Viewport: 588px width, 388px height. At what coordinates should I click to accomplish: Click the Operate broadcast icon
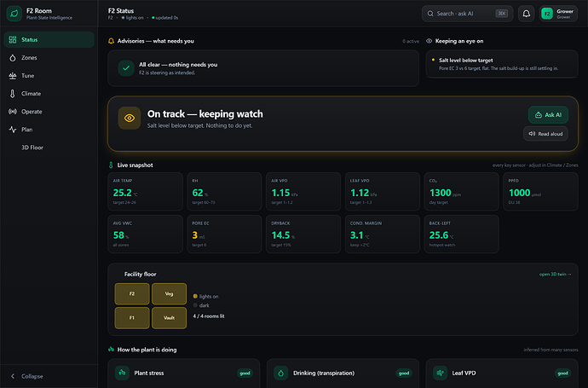click(x=13, y=112)
